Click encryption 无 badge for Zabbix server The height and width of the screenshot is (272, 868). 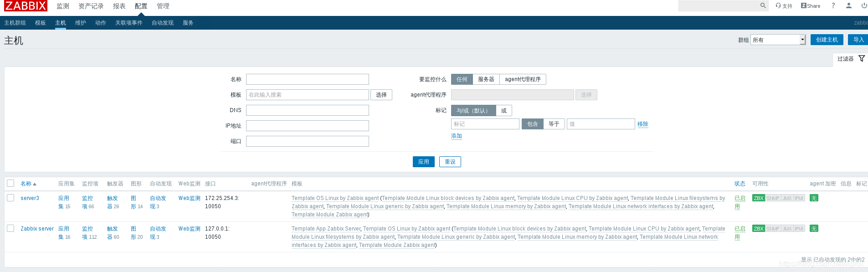point(814,229)
